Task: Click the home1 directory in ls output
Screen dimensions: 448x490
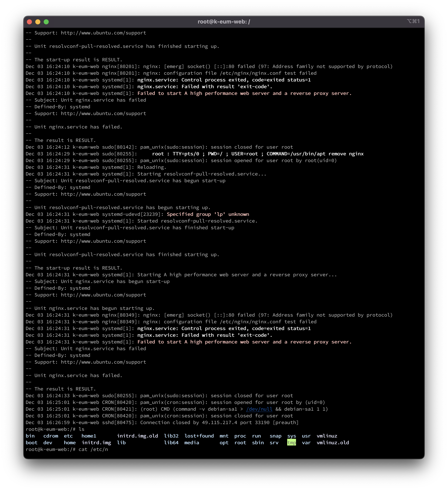Action: tap(89, 436)
